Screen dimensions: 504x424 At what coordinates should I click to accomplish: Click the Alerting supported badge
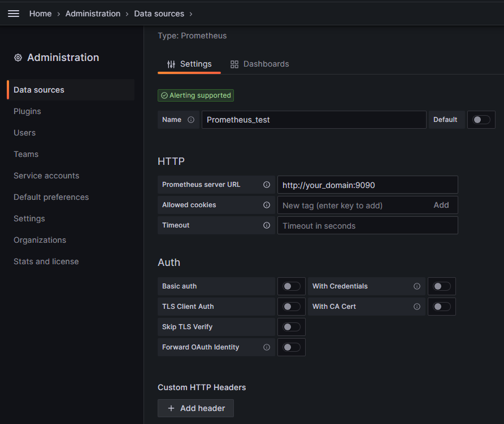click(195, 95)
